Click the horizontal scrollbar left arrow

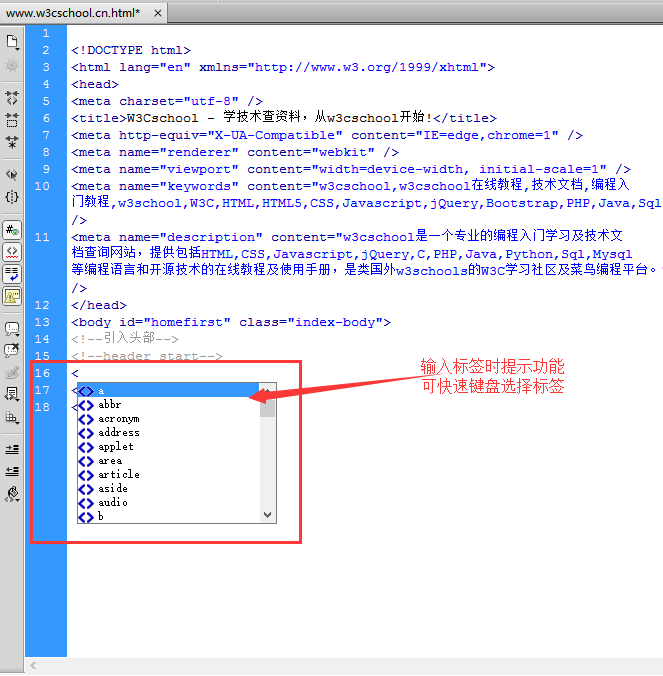(x=33, y=666)
